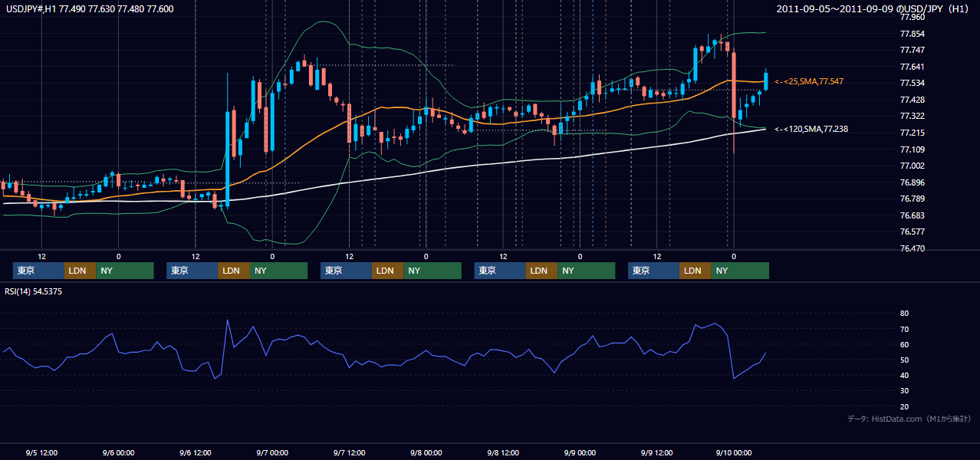Click the RSI 20 level label
The height and width of the screenshot is (460, 980).
pyautogui.click(x=904, y=406)
